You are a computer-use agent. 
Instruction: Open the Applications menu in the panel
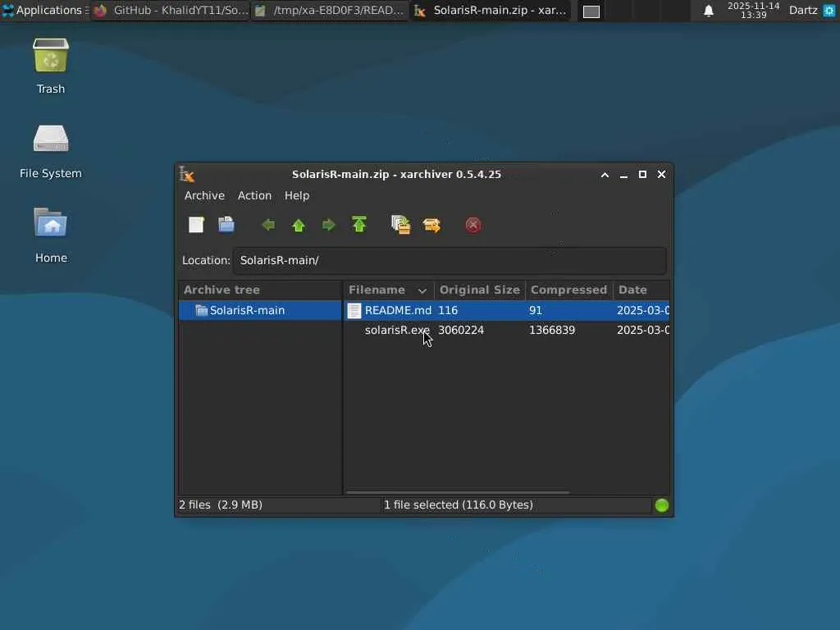coord(44,10)
